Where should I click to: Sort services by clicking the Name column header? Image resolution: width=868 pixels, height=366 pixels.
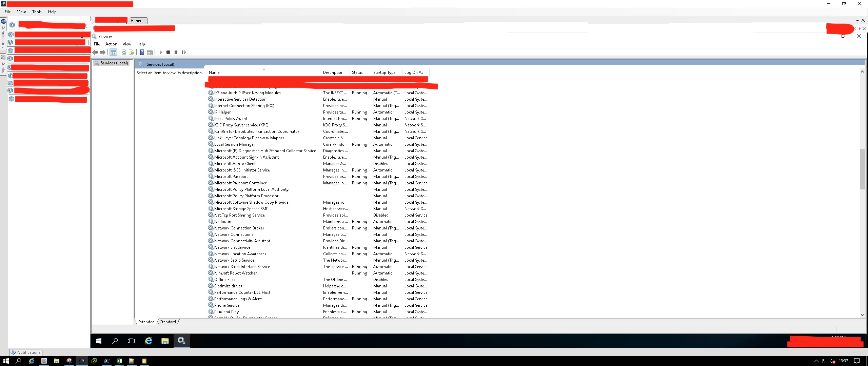pos(214,72)
